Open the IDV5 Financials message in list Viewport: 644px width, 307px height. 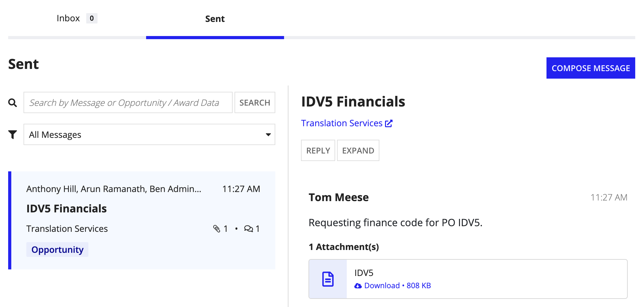[x=142, y=220]
